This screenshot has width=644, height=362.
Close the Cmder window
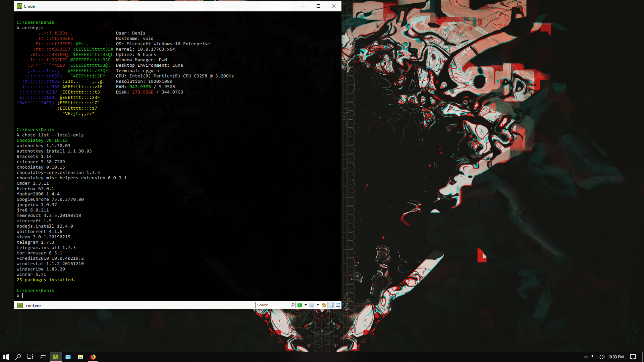[334, 6]
